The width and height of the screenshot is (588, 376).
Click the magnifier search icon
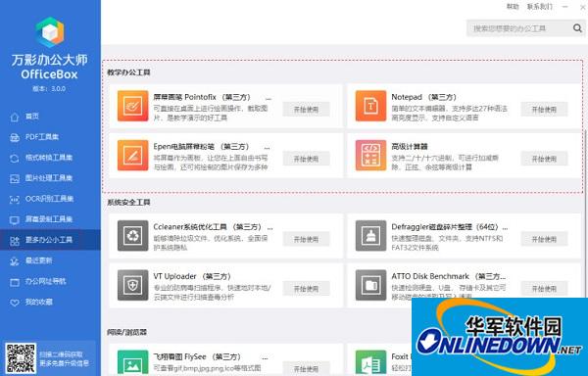click(x=577, y=28)
